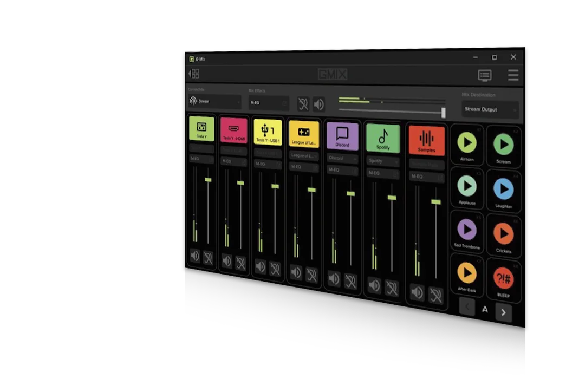Select the Samples channel tile
585x392 pixels.
coord(426,141)
